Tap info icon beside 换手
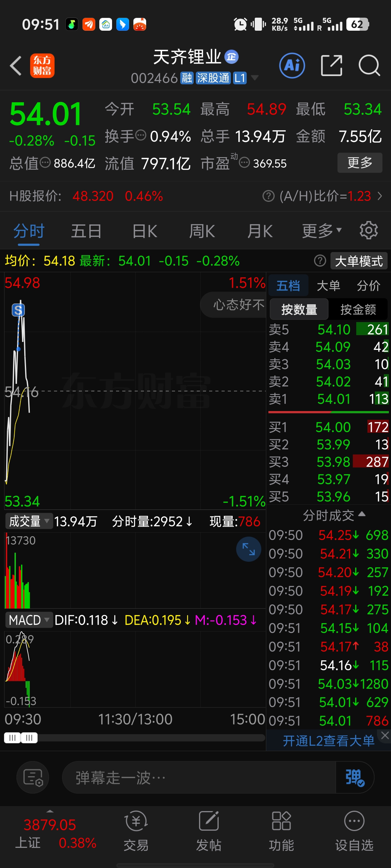391x868 pixels. coord(141,135)
